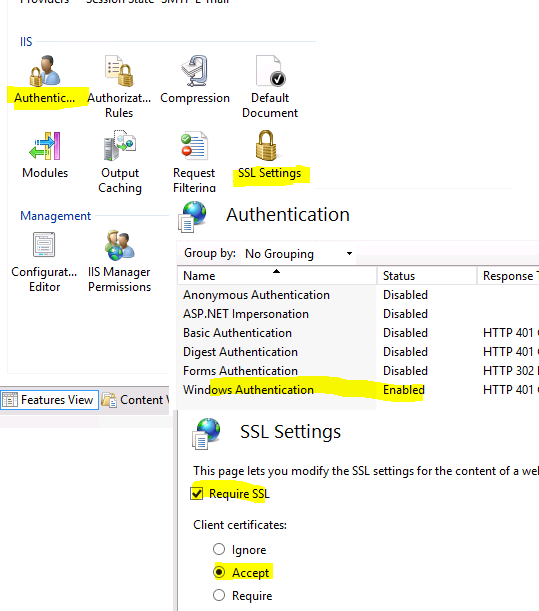Select the Forms Authentication row
The height and width of the screenshot is (611, 539).
coord(358,371)
